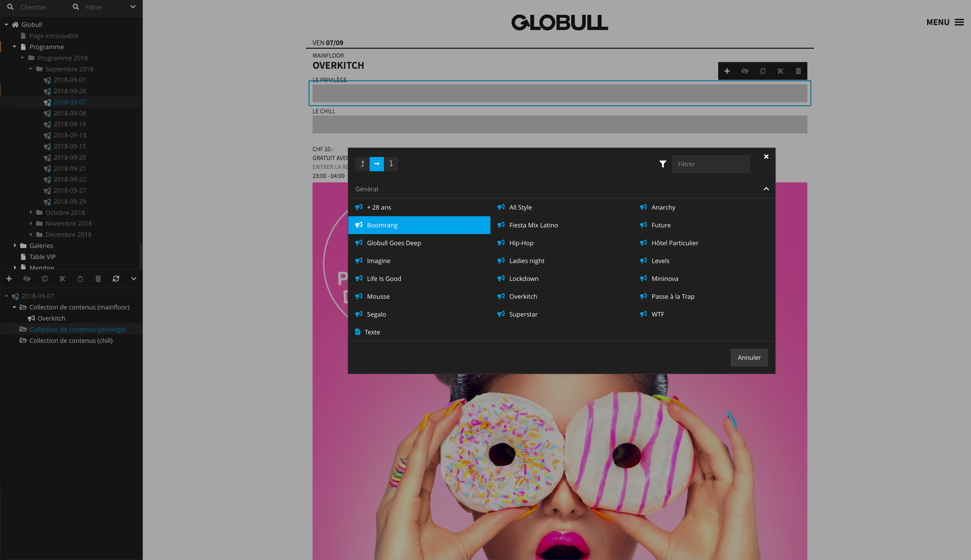
Task: Click the filter funnel icon in dialog
Action: click(x=662, y=164)
